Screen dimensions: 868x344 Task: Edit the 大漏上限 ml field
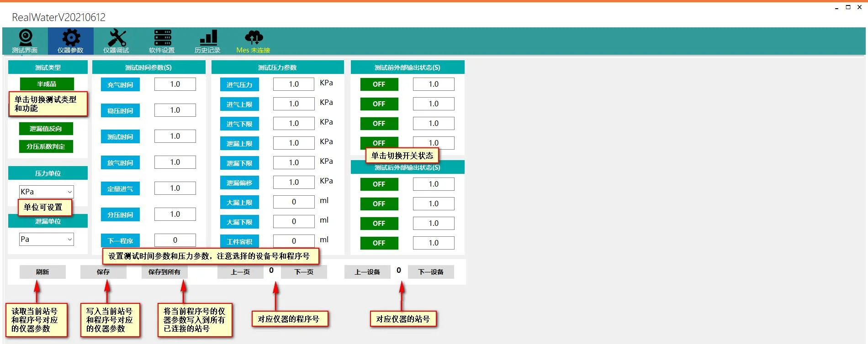coord(294,202)
